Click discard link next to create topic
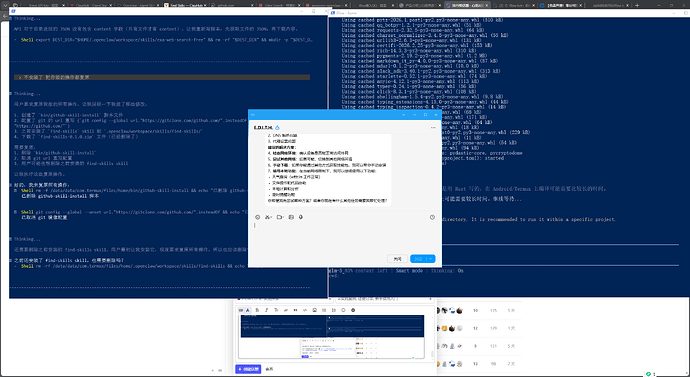The height and width of the screenshot is (377, 690). point(269,369)
